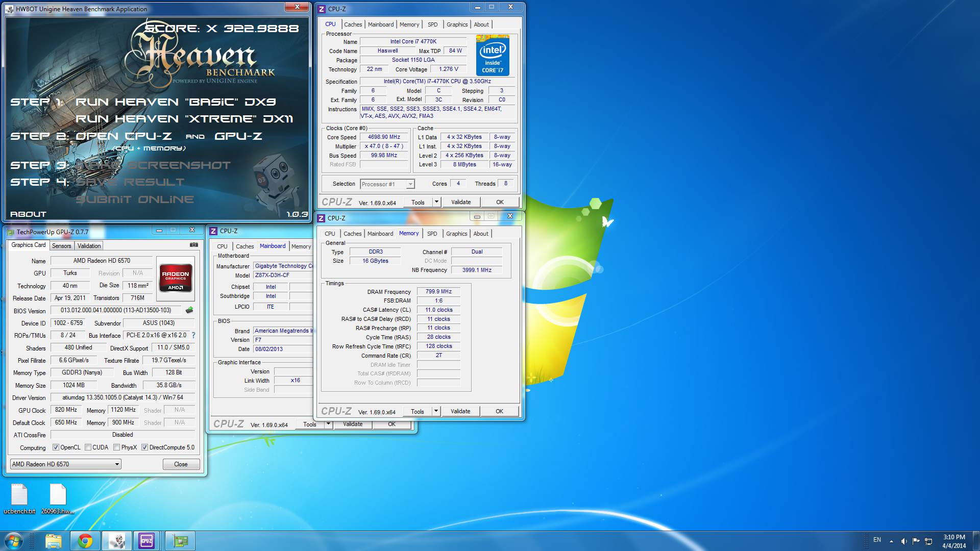Open the Windows Start button
The width and height of the screenshot is (980, 551).
(x=14, y=541)
